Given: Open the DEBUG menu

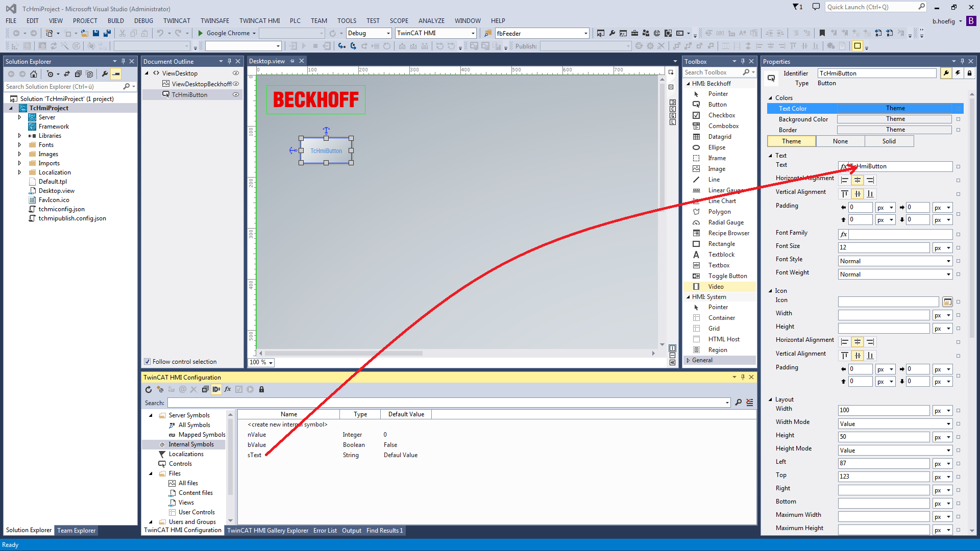Looking at the screenshot, I should tap(143, 21).
